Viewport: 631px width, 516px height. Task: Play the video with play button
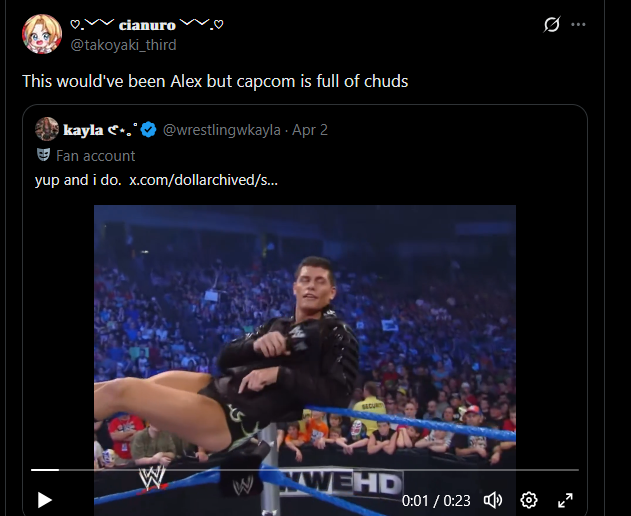point(44,500)
